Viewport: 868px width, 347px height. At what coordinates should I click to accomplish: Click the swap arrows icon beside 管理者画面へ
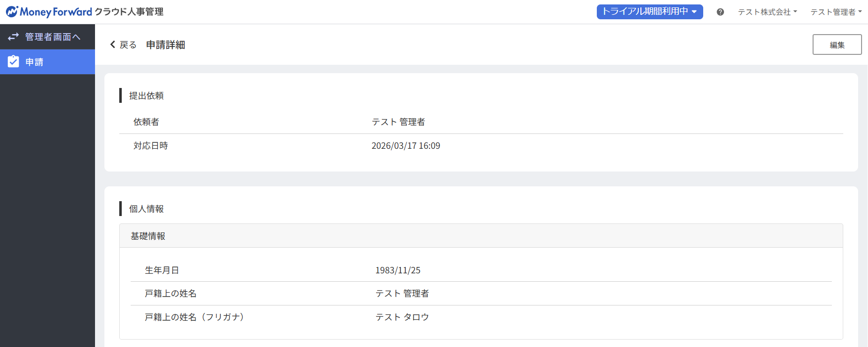pyautogui.click(x=13, y=37)
